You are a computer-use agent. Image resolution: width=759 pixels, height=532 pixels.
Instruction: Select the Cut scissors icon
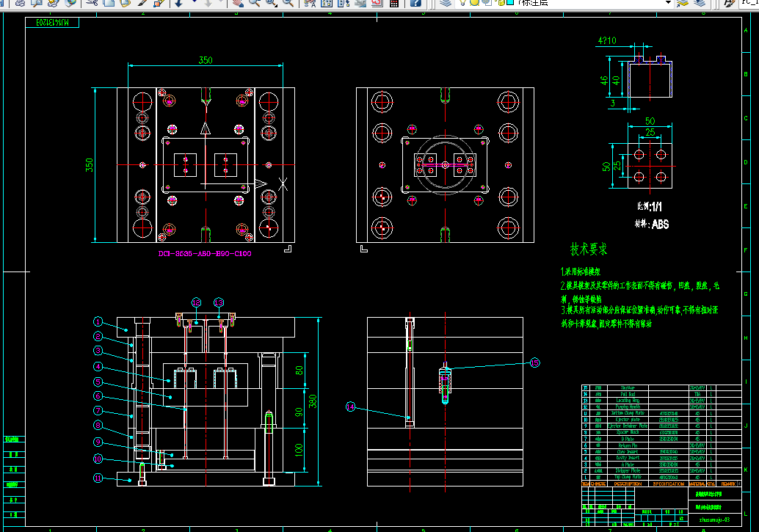[92, 3]
